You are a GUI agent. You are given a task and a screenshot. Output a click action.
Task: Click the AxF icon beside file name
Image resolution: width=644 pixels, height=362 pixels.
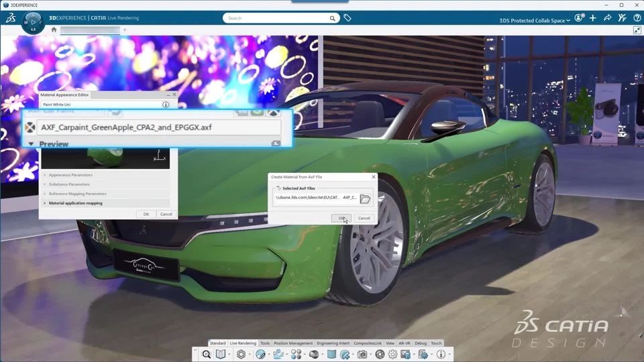tap(30, 127)
